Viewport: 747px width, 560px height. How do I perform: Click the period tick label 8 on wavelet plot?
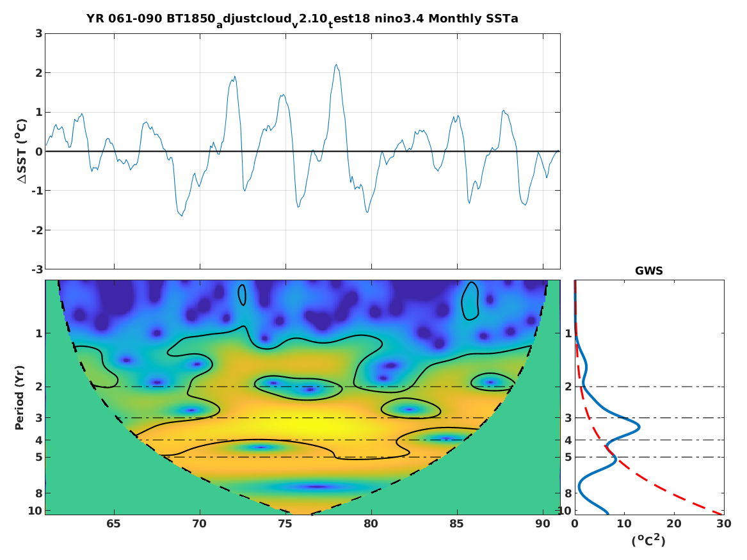[39, 493]
